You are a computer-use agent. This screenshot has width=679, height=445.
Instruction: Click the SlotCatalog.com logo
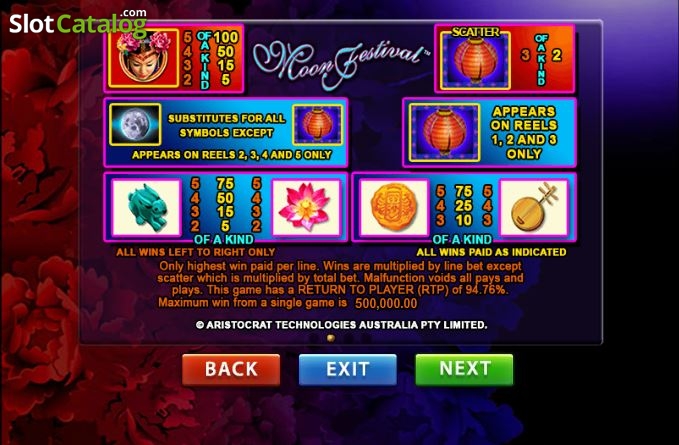[78, 23]
